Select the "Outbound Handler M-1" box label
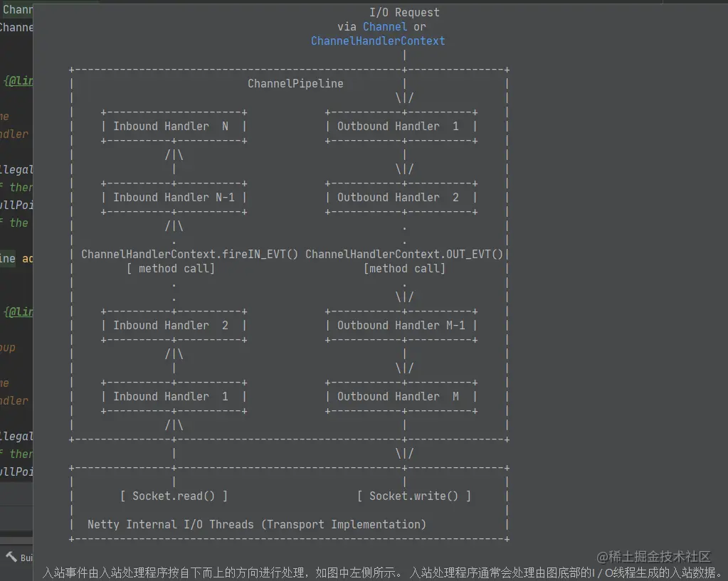 401,325
